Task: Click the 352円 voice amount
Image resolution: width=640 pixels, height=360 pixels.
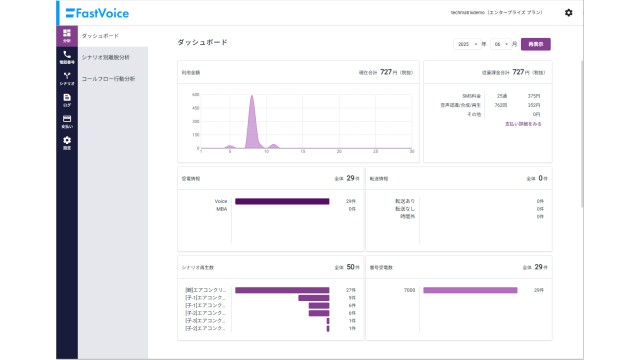Action: coord(533,105)
